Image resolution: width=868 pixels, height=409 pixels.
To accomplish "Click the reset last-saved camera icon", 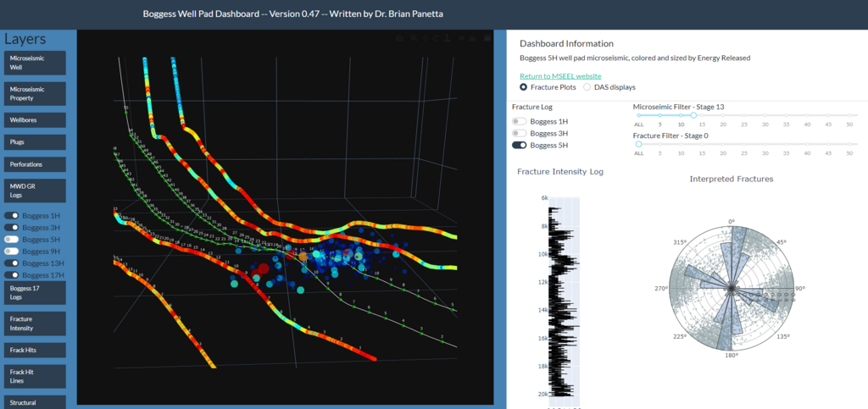I will pyautogui.click(x=474, y=38).
